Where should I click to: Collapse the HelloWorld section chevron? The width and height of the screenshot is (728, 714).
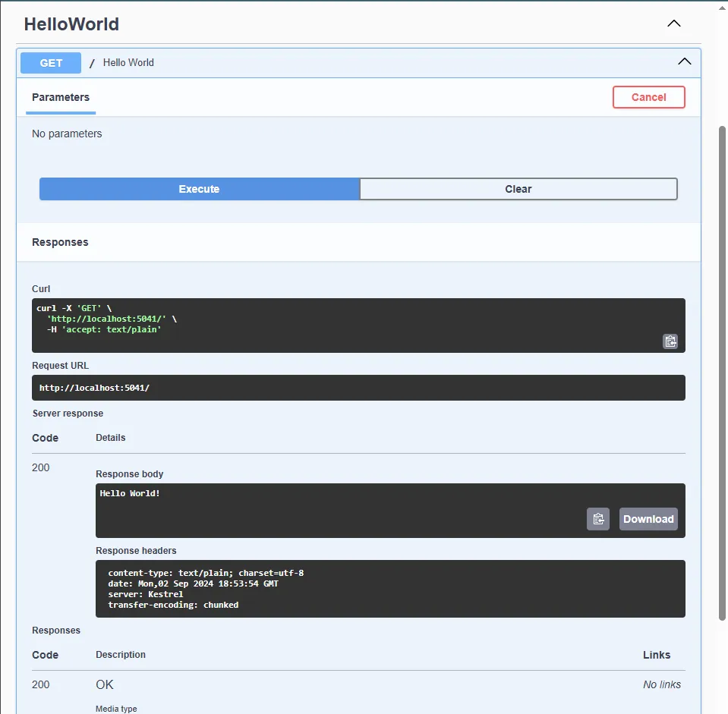pyautogui.click(x=673, y=24)
